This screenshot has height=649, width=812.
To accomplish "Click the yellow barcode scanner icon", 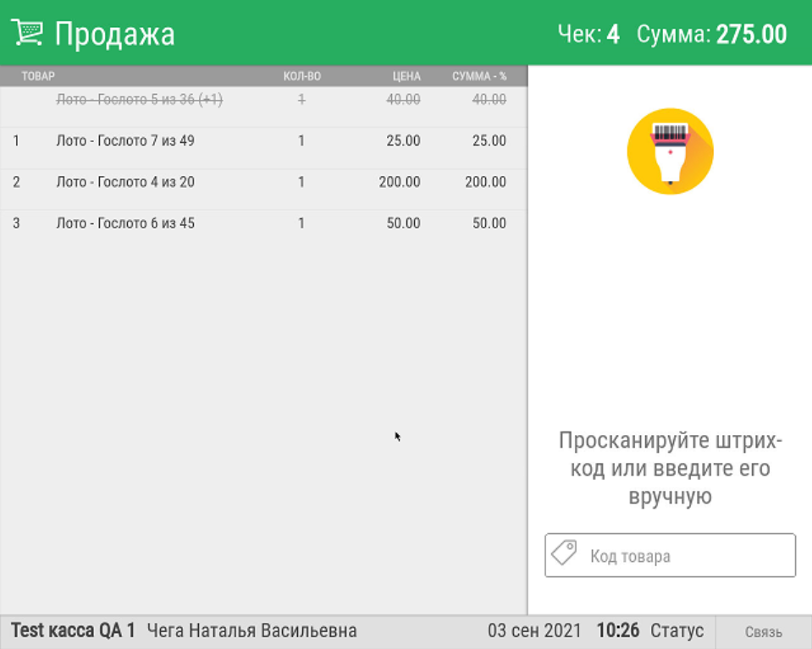I will click(x=670, y=151).
